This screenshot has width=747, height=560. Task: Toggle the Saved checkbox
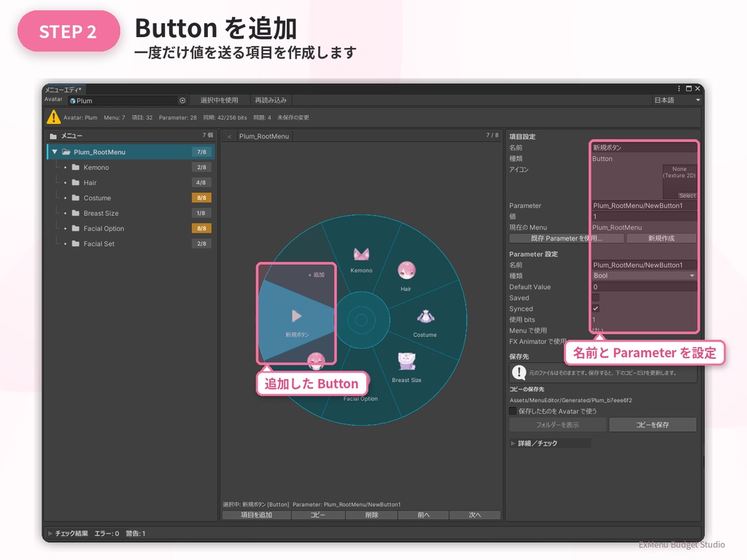click(595, 297)
